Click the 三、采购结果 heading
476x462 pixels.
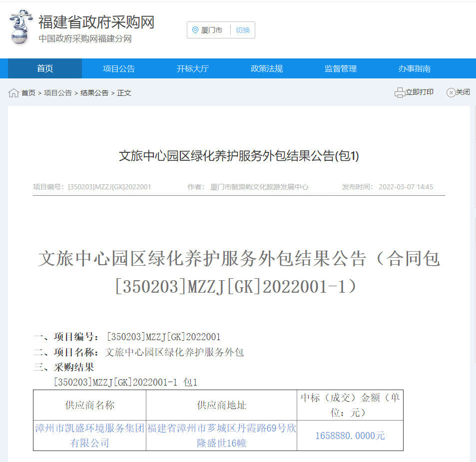64,367
